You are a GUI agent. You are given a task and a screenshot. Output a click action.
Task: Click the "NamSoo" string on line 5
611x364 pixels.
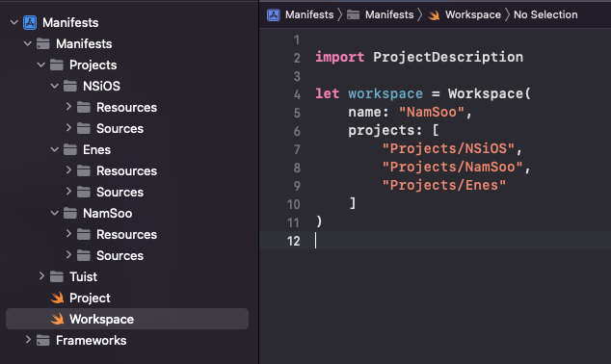(432, 112)
